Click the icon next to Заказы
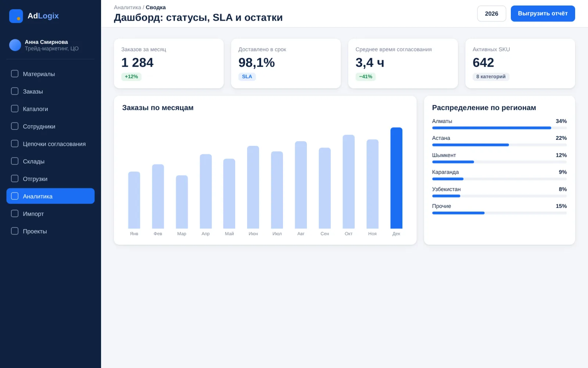 (x=15, y=91)
